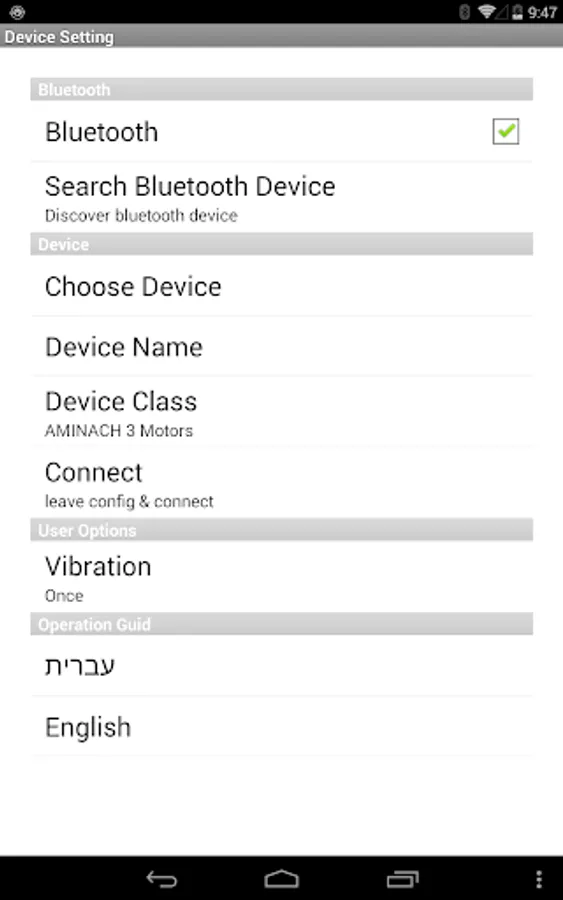Tap the Bluetooth status bar icon
The width and height of the screenshot is (563, 900).
[465, 11]
